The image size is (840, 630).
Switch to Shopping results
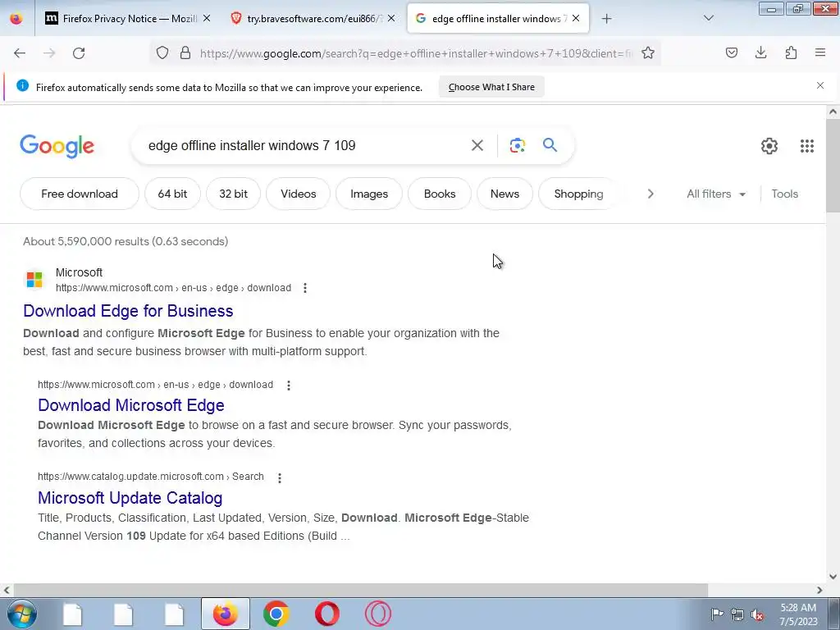578,194
